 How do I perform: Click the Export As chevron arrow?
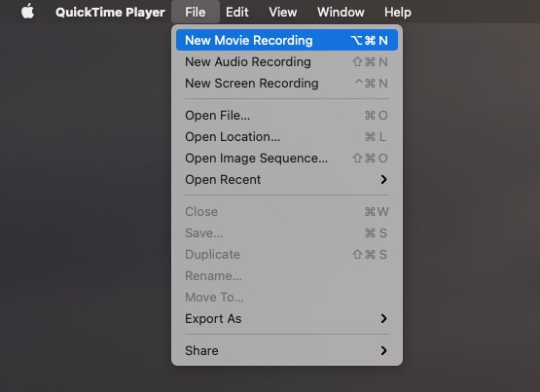[x=383, y=318]
